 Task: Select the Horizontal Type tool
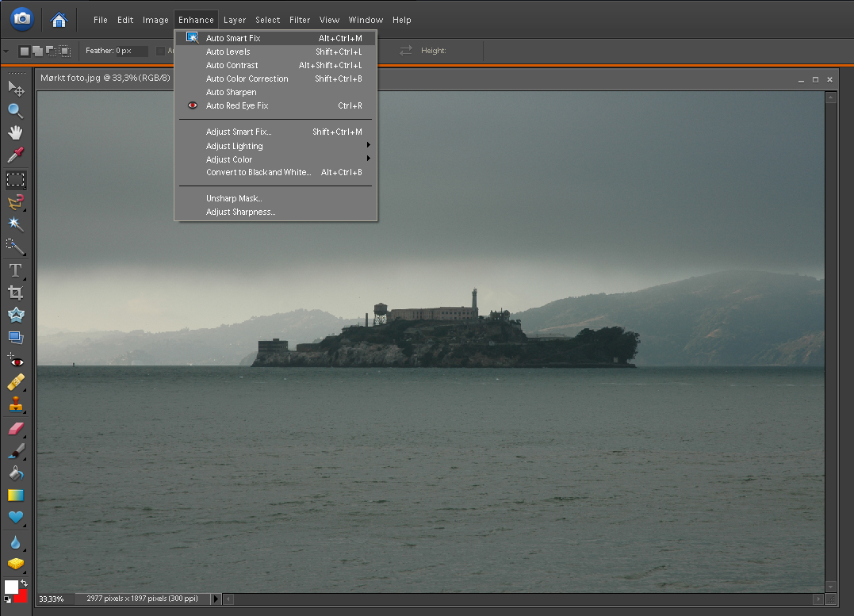tap(15, 270)
